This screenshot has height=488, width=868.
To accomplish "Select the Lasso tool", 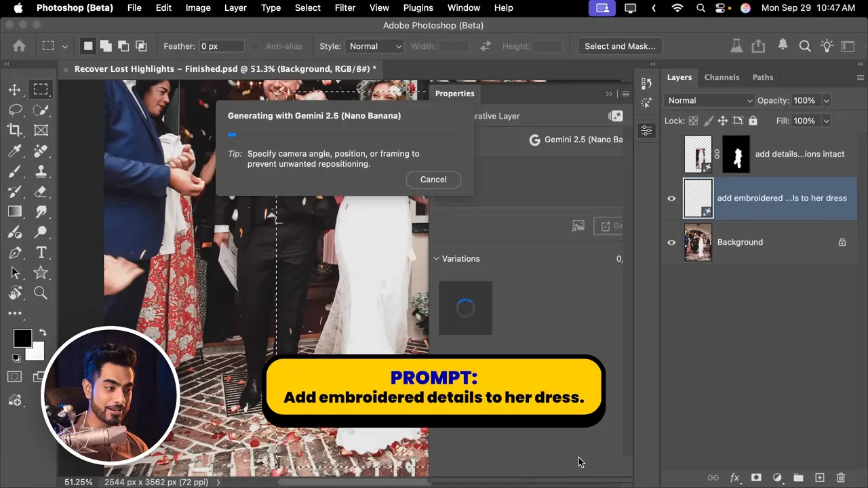I will [14, 110].
